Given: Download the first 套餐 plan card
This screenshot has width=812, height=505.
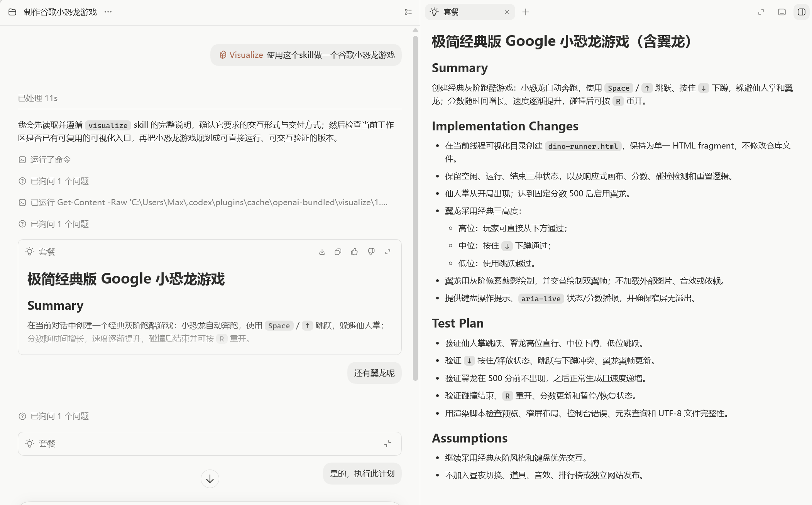Looking at the screenshot, I should tap(322, 252).
